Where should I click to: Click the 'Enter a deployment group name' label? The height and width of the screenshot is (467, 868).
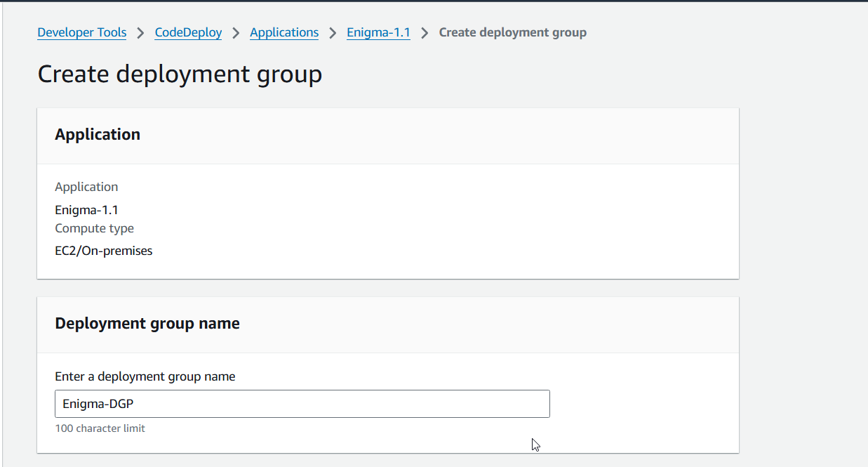[145, 376]
